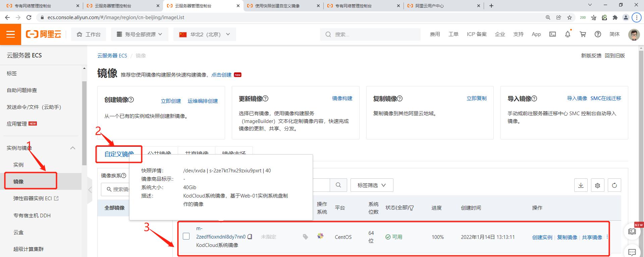The image size is (644, 257).
Task: View notifications bell icon
Action: (568, 34)
